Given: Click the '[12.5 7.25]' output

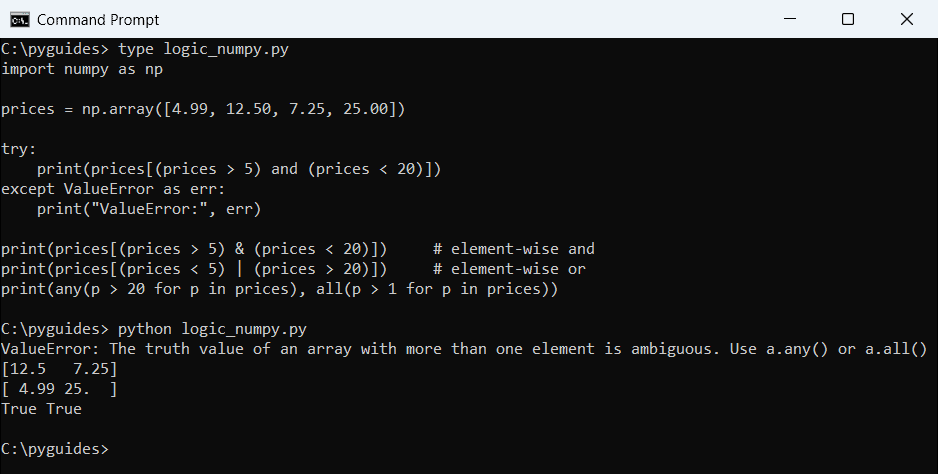Looking at the screenshot, I should click(59, 369).
